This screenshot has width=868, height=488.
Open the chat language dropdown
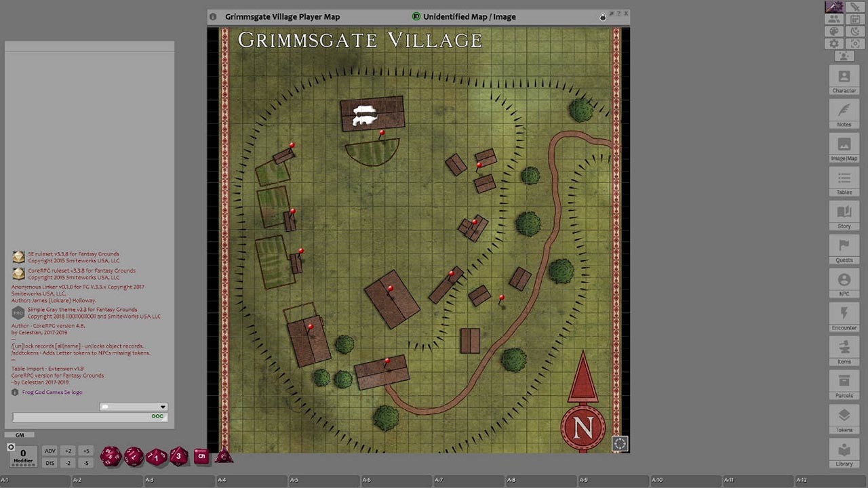(x=161, y=407)
